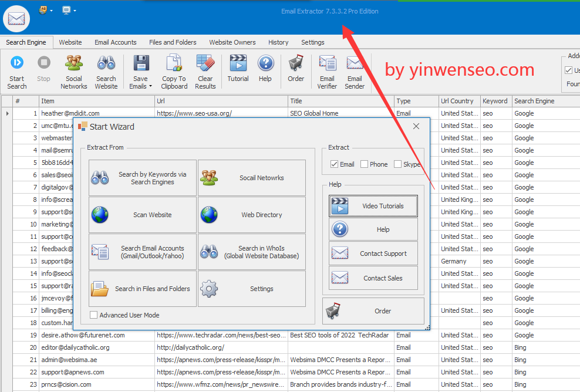Screen dimensions: 580x392
Task: Choose Socail Netowrks in Start Wizard
Action: coord(252,178)
